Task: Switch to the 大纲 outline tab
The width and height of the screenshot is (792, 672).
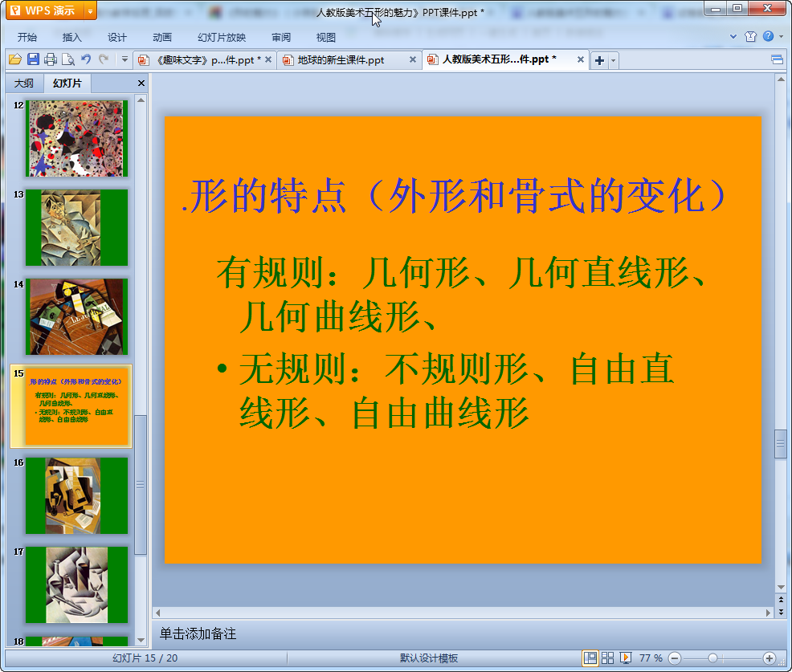Action: click(24, 83)
